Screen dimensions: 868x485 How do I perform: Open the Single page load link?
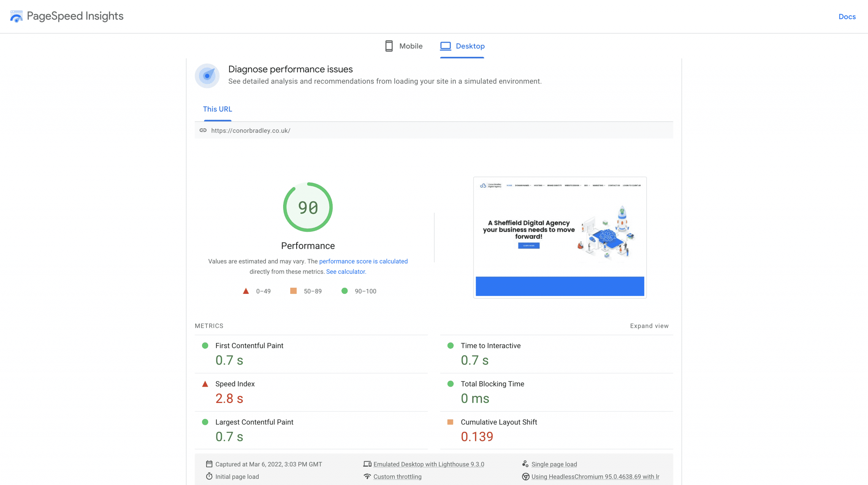point(554,464)
